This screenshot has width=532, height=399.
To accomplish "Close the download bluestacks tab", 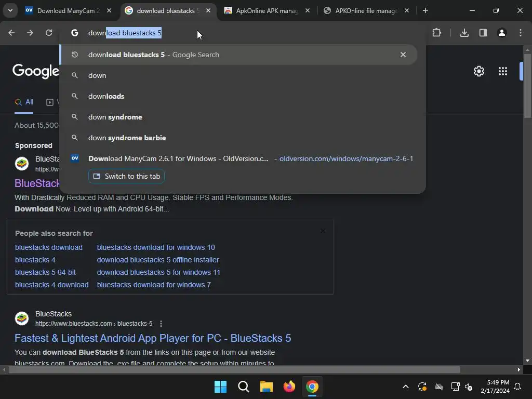I will tap(208, 10).
